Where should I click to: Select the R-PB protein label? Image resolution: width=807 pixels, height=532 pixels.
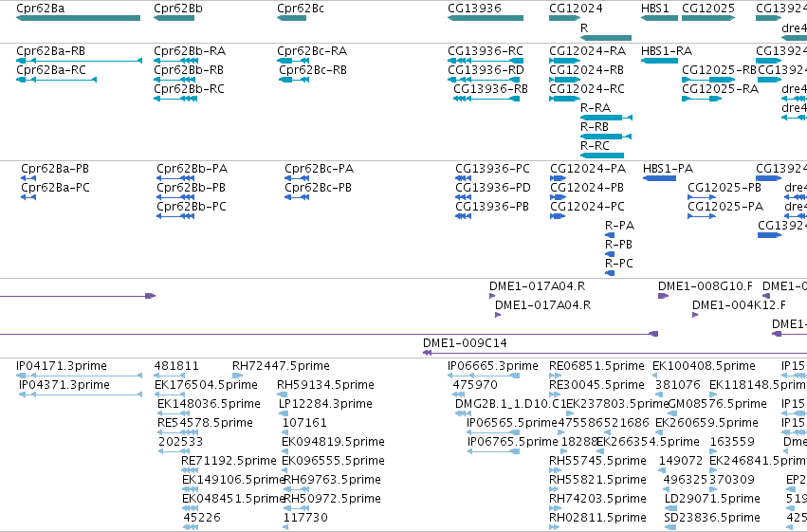[618, 245]
